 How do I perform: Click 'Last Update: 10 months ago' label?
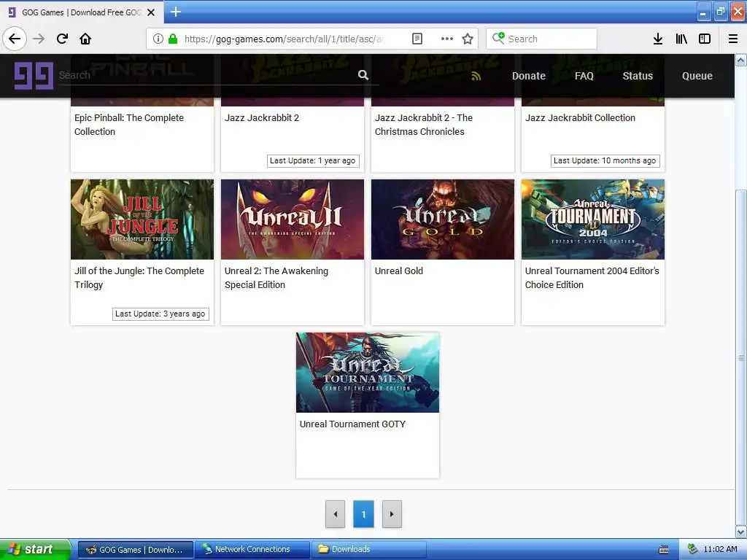(x=605, y=161)
